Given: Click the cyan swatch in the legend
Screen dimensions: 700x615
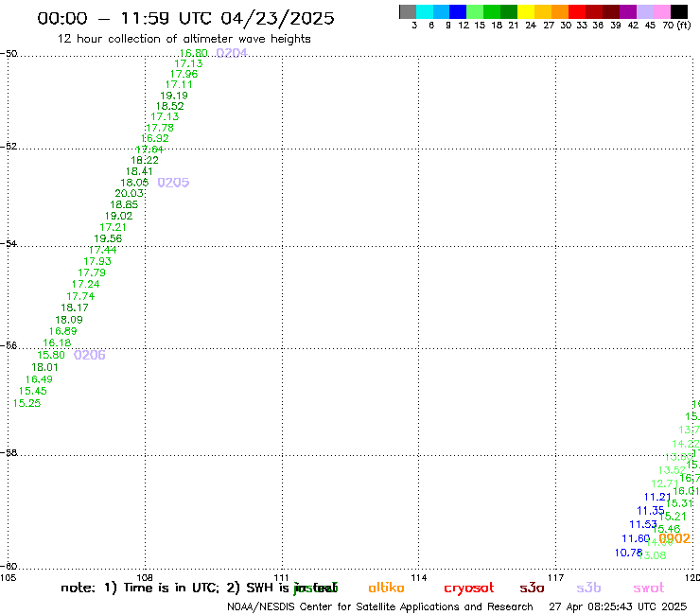Looking at the screenshot, I should click(425, 12).
